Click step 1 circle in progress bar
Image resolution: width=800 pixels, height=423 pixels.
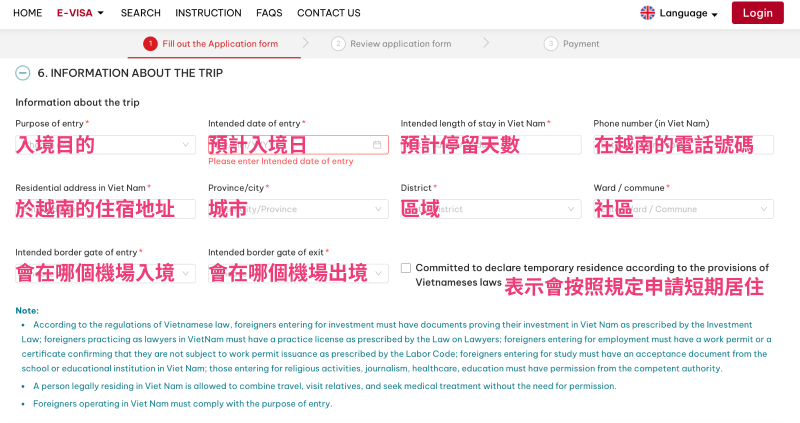(x=150, y=44)
